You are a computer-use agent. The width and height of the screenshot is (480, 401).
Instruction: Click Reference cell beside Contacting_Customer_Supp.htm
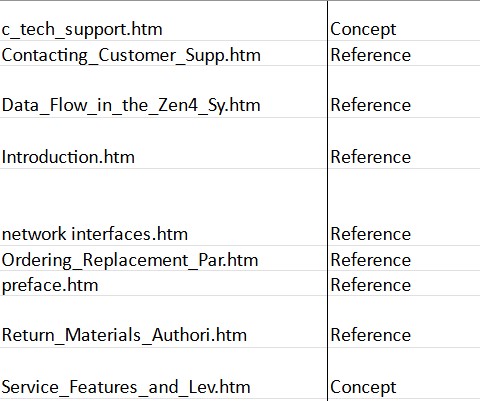tap(404, 53)
